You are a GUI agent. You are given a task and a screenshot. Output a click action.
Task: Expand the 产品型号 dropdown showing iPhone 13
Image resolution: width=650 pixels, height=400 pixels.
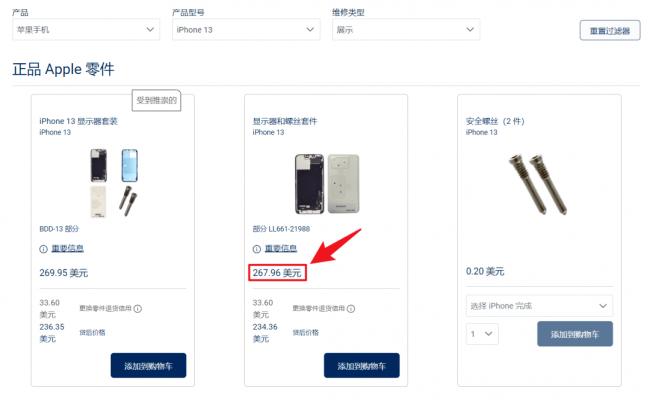[246, 29]
